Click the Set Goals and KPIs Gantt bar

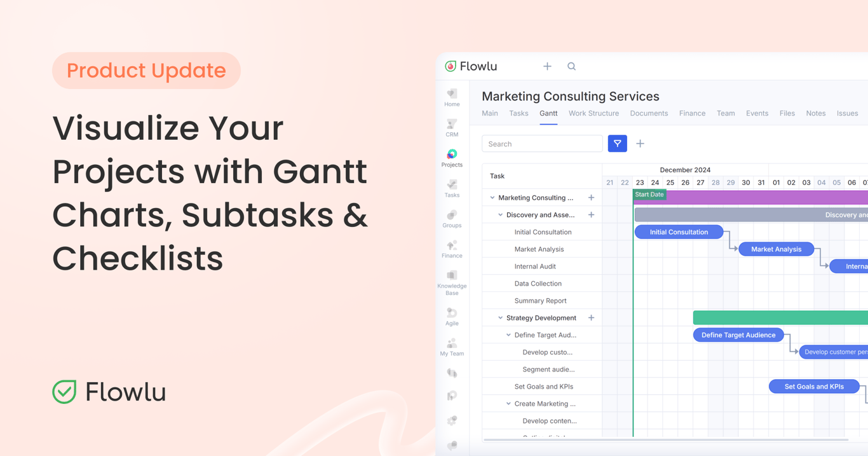(x=814, y=387)
